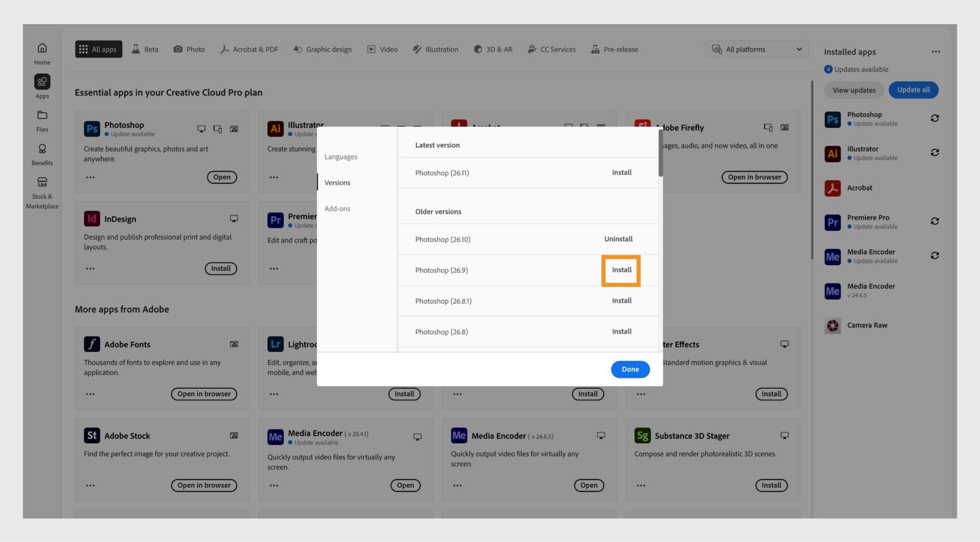Open more options on Adobe Stock card

[90, 485]
